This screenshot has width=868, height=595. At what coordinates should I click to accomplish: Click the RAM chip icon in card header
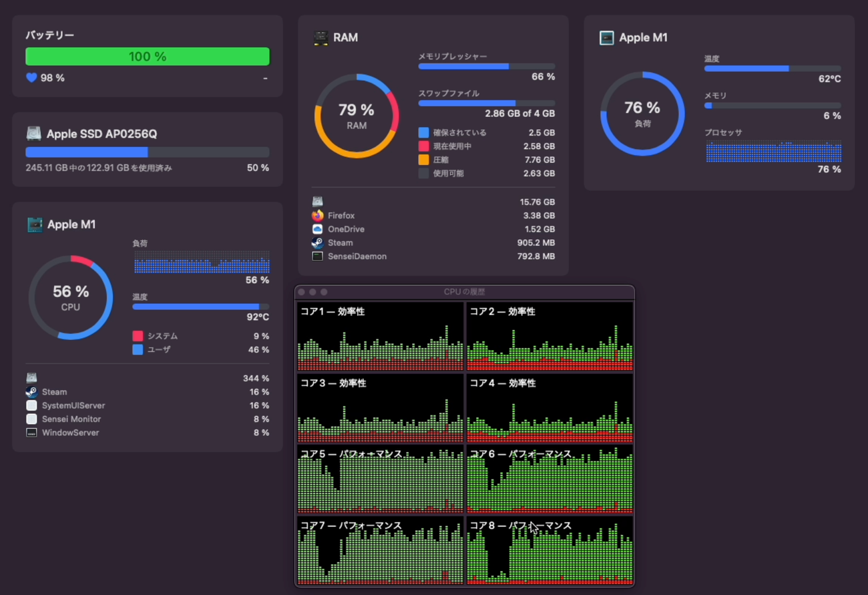[320, 38]
